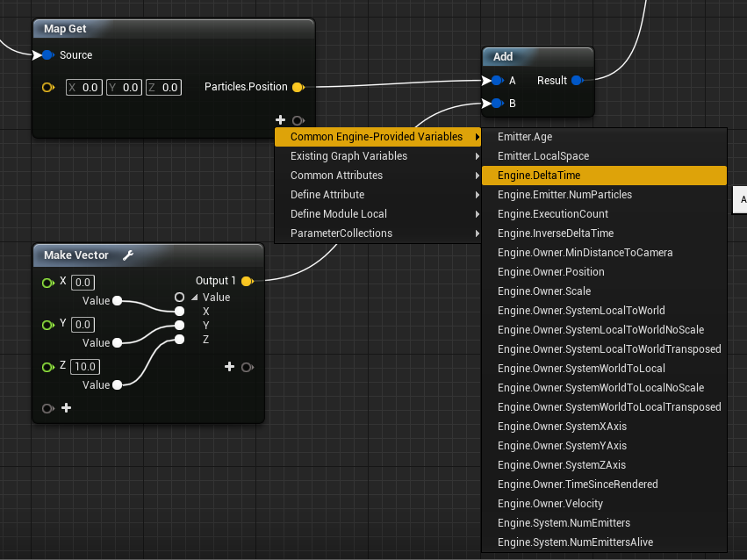Image resolution: width=747 pixels, height=560 pixels.
Task: Edit Make Vector Z input value 10.0
Action: coord(85,367)
